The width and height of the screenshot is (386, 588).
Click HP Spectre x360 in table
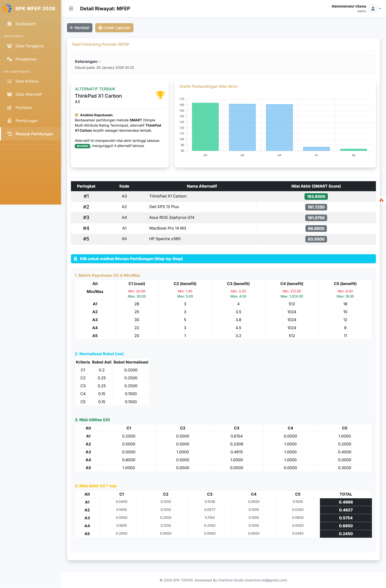click(165, 239)
